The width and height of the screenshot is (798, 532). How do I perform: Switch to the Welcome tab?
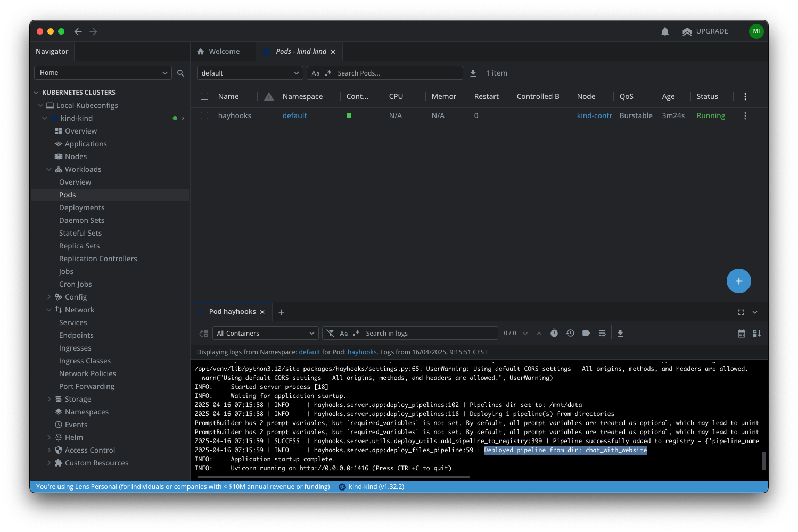coord(223,51)
